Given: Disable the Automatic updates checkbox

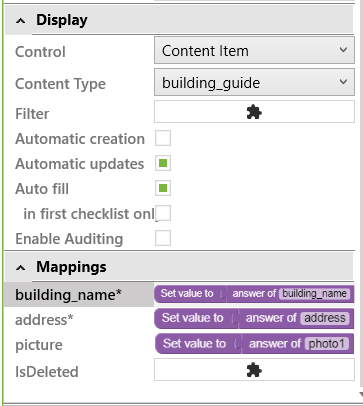Looking at the screenshot, I should click(163, 163).
